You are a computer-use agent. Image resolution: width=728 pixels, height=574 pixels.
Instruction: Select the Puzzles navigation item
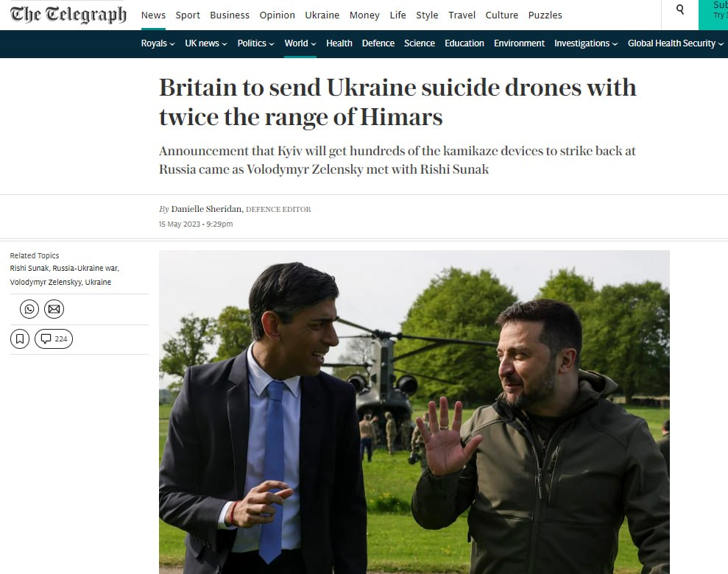[545, 15]
